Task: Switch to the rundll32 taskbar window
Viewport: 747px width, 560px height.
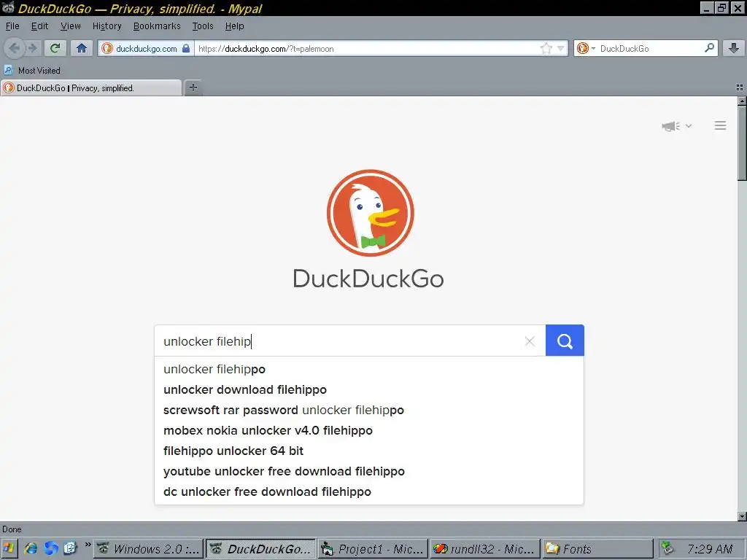Action: [485, 549]
